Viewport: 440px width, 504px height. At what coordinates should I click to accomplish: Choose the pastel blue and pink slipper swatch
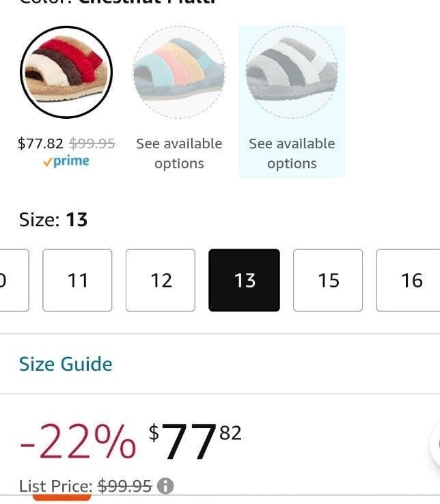tap(179, 72)
